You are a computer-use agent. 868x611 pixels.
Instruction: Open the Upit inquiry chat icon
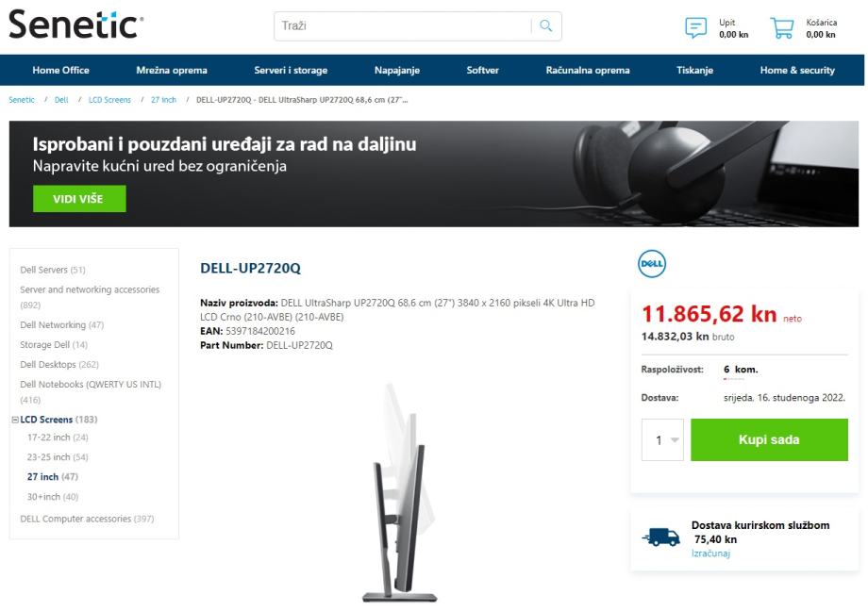pos(696,27)
